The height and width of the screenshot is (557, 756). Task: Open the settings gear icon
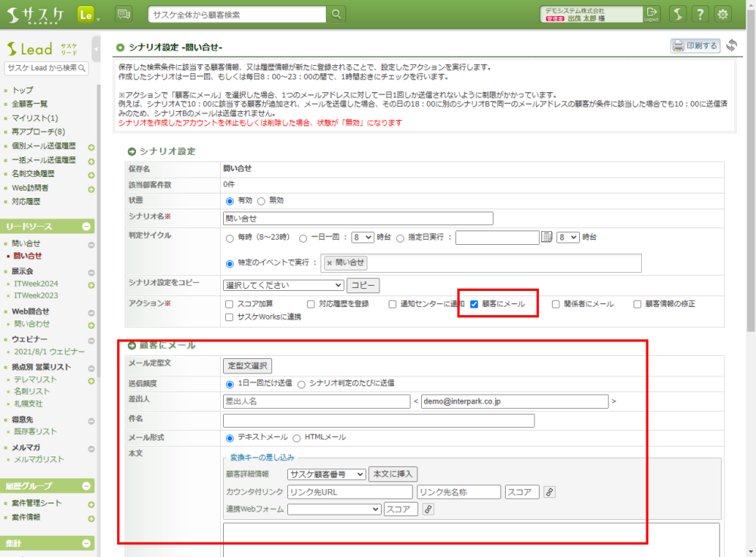(x=723, y=14)
